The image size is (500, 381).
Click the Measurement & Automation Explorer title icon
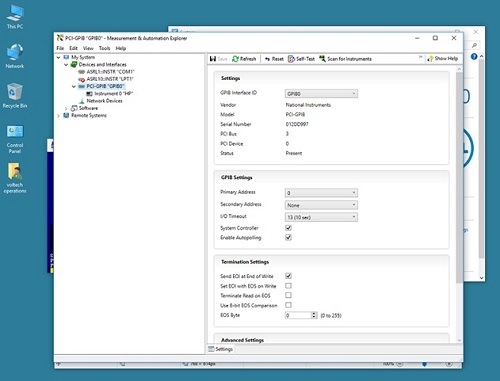tap(60, 38)
